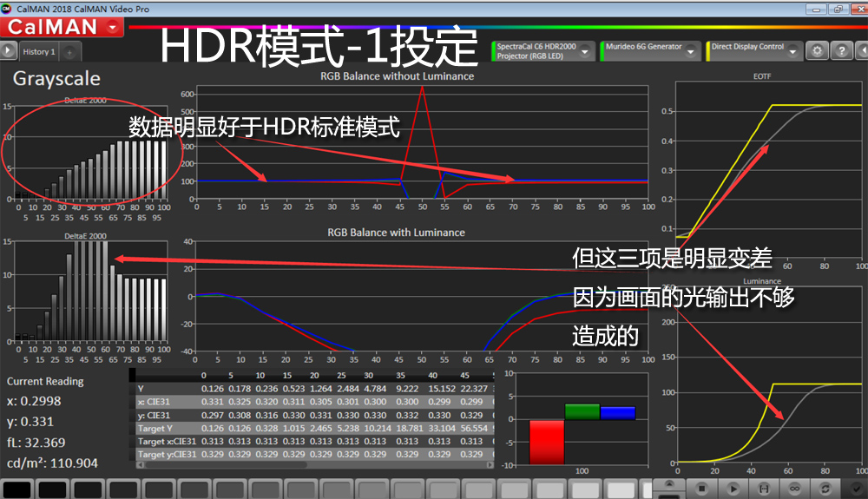Image resolution: width=868 pixels, height=499 pixels.
Task: Click the fL: 32.369 reading
Action: coord(36,443)
